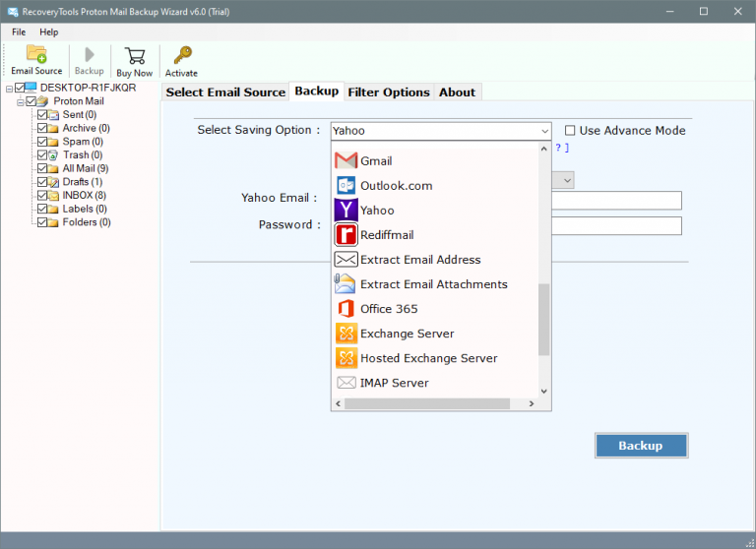Select the Trash (0) tree row
The height and width of the screenshot is (549, 756).
pos(83,154)
